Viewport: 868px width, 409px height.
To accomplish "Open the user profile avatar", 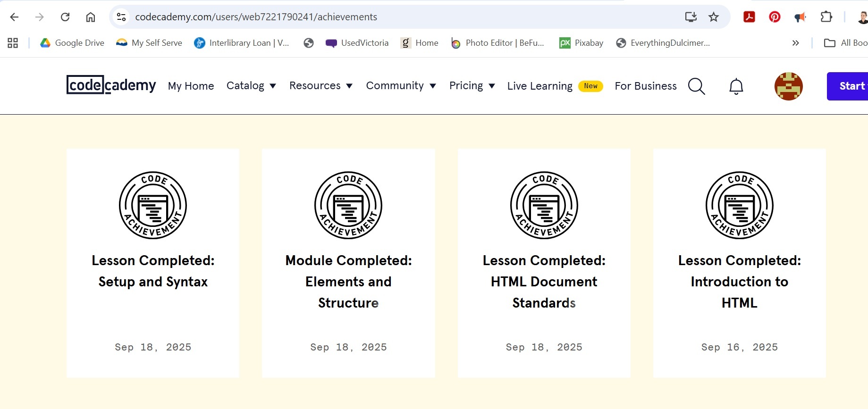I will [x=788, y=86].
